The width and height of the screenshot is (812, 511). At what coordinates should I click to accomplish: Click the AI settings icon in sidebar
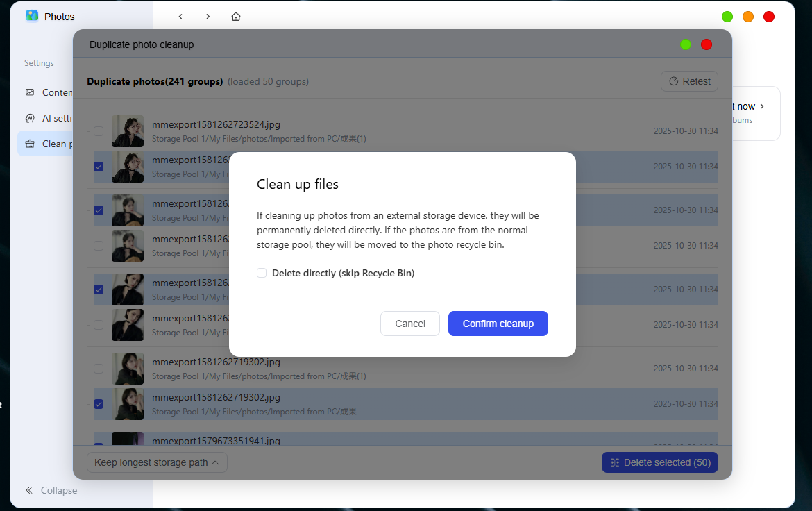pyautogui.click(x=30, y=118)
